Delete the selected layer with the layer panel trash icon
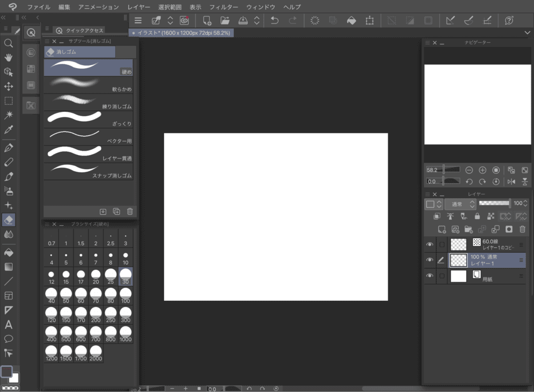The image size is (534, 392). pyautogui.click(x=522, y=229)
